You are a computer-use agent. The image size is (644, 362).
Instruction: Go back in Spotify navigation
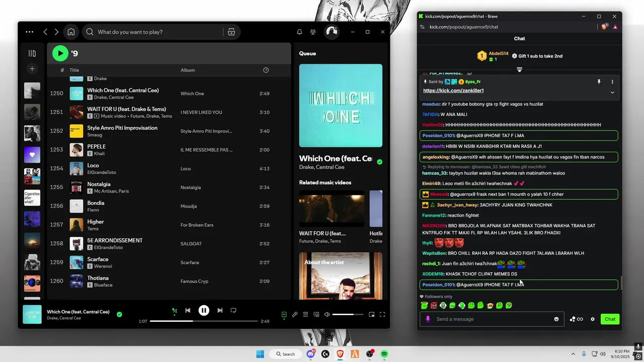(x=45, y=32)
